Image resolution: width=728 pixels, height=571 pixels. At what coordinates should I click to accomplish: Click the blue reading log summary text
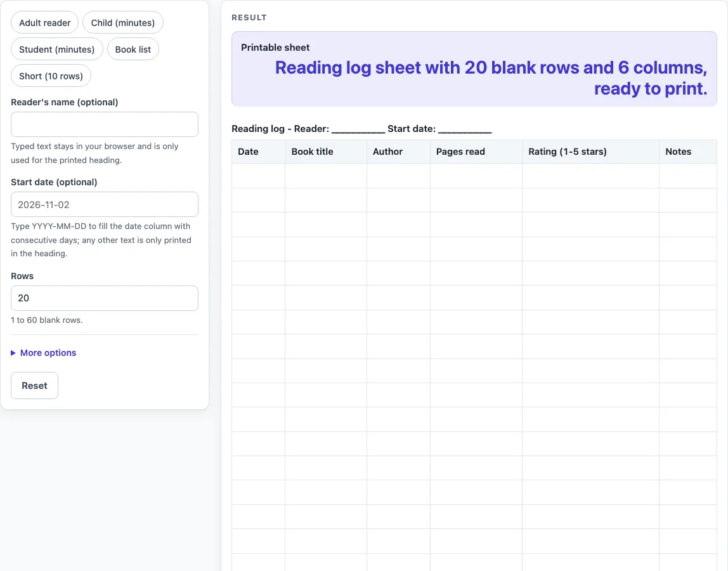(491, 77)
